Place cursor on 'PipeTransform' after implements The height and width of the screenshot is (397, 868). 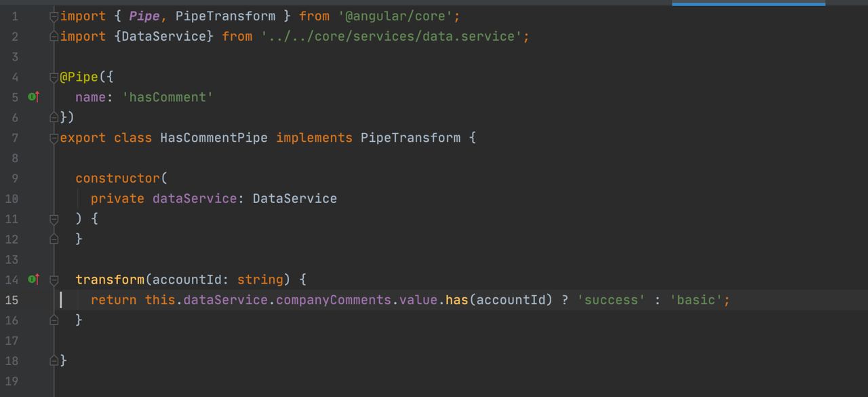tap(410, 138)
